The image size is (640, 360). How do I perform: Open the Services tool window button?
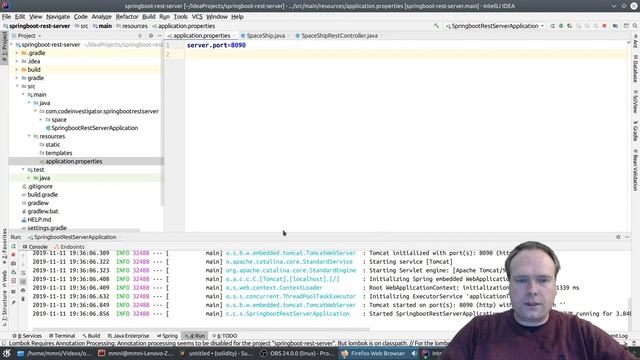click(x=27, y=336)
